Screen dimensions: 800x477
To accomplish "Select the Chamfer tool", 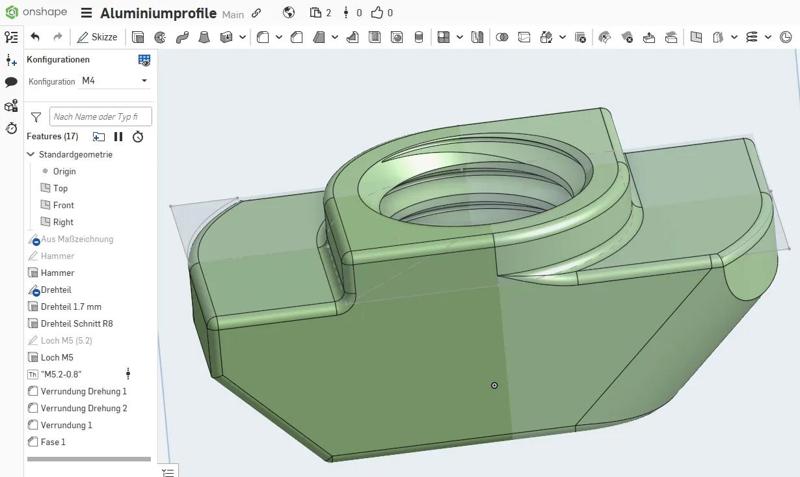I will click(x=296, y=37).
